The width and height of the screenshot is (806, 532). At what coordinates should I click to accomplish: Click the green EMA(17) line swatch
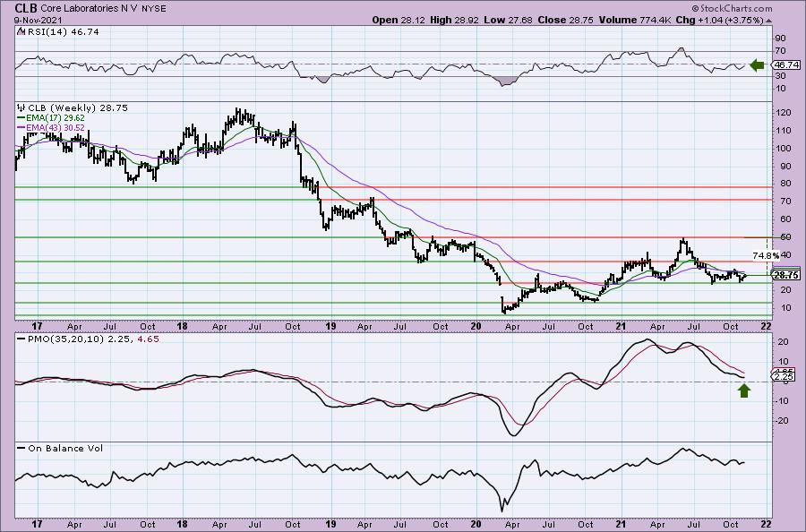coord(21,118)
